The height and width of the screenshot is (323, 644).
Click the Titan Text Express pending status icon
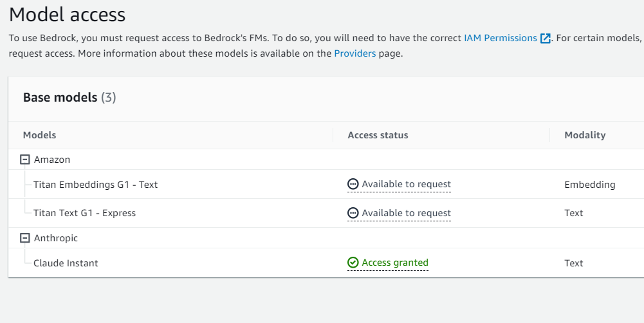[353, 213]
